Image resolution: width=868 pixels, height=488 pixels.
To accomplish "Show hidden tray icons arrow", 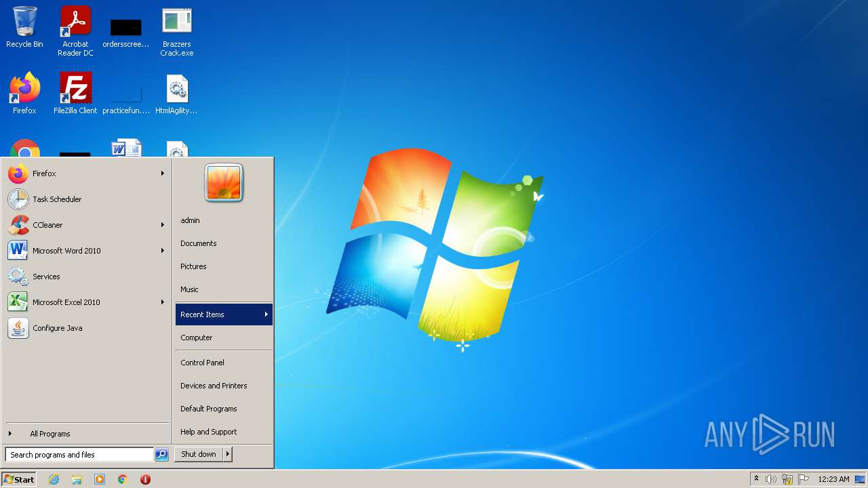I will pyautogui.click(x=756, y=479).
